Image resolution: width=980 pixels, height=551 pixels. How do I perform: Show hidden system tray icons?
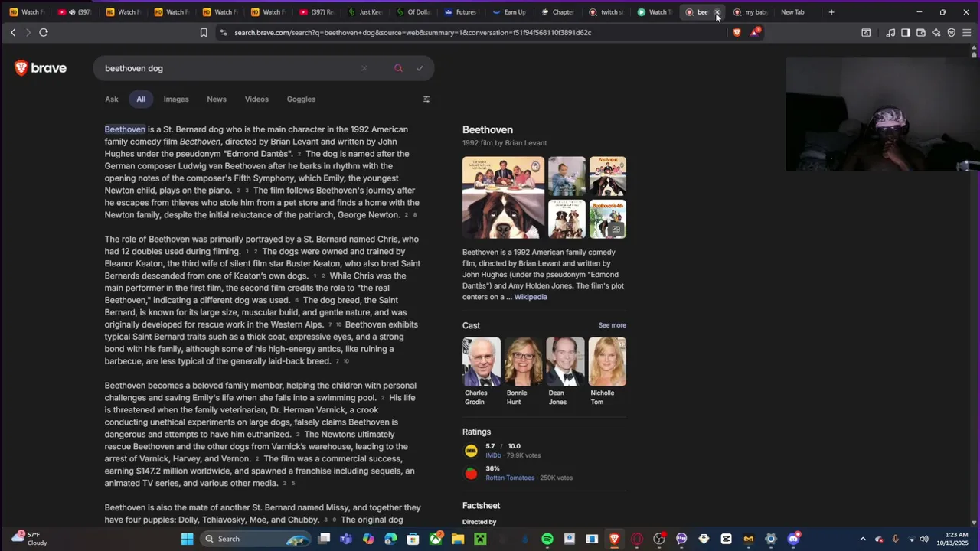tap(863, 539)
